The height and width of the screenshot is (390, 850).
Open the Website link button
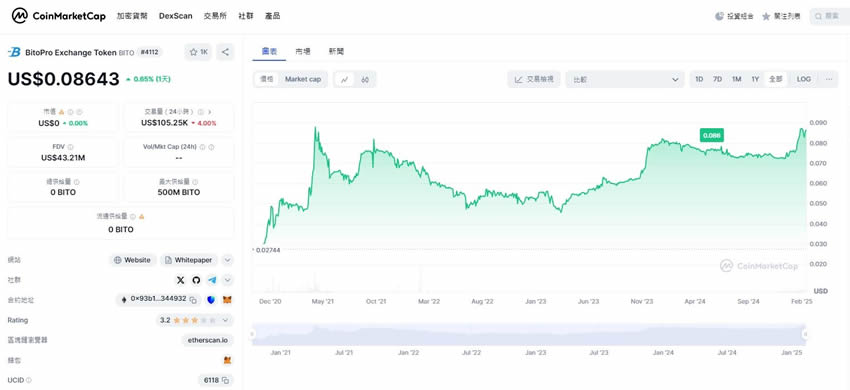(133, 260)
